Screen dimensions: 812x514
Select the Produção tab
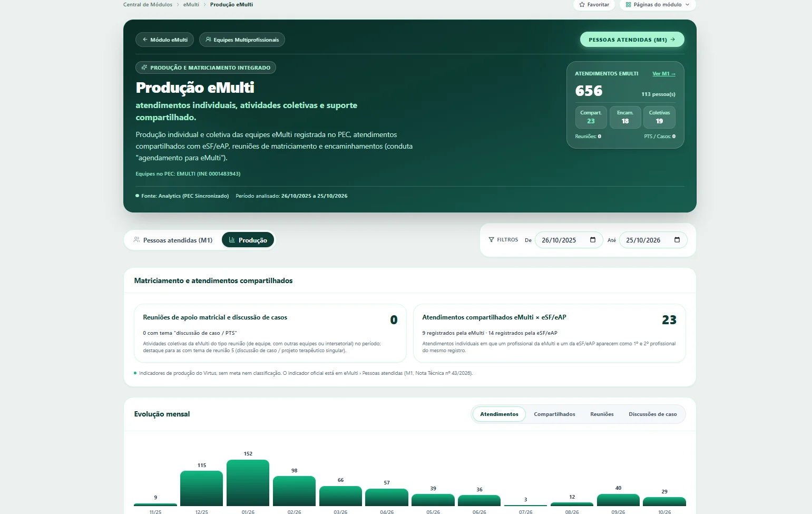[x=248, y=240]
